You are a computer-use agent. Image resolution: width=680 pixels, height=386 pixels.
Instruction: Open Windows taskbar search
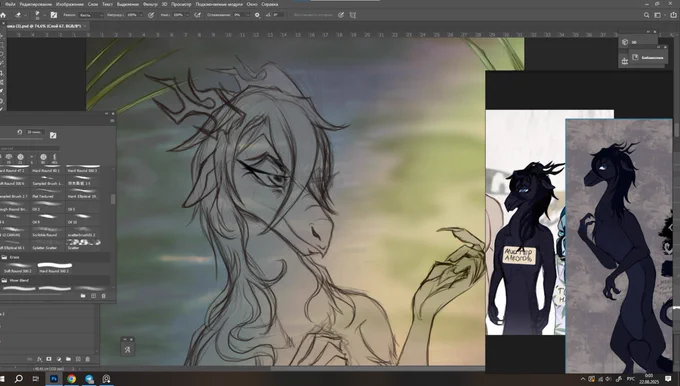pyautogui.click(x=19, y=379)
